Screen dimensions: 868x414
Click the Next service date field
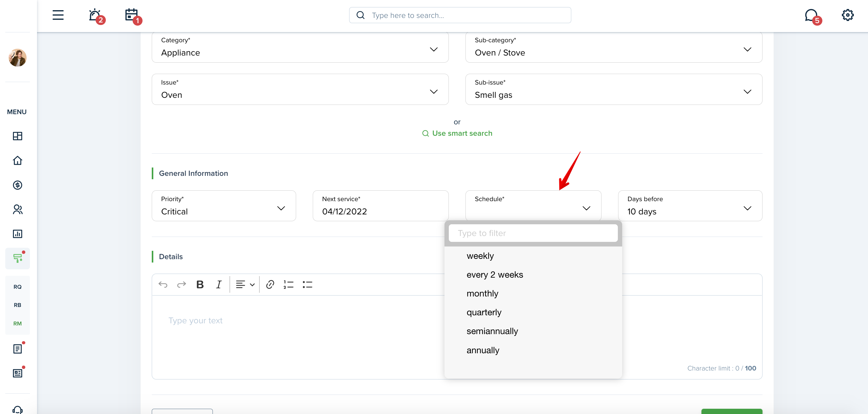coord(380,206)
